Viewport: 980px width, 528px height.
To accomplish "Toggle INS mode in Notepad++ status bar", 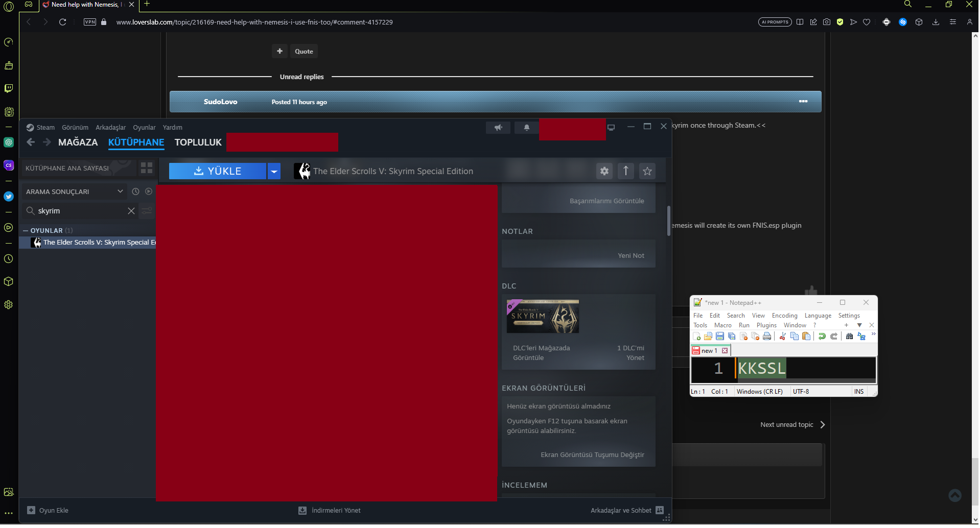I will click(x=859, y=392).
